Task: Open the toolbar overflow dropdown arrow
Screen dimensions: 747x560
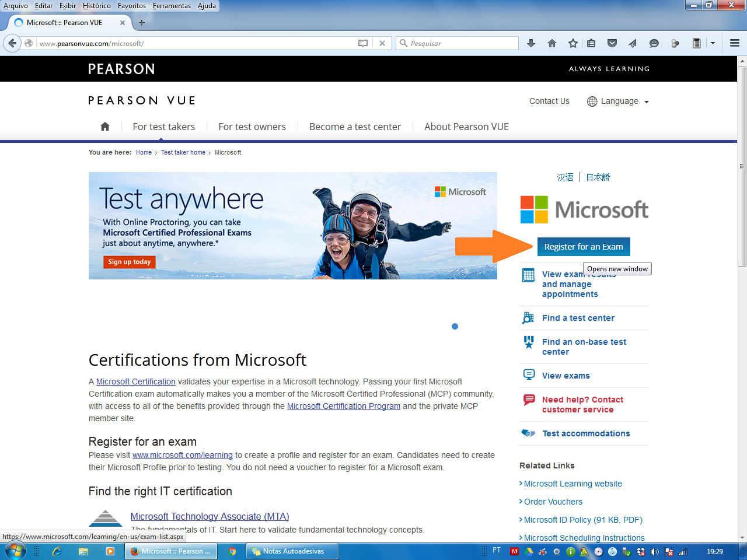Action: click(713, 43)
